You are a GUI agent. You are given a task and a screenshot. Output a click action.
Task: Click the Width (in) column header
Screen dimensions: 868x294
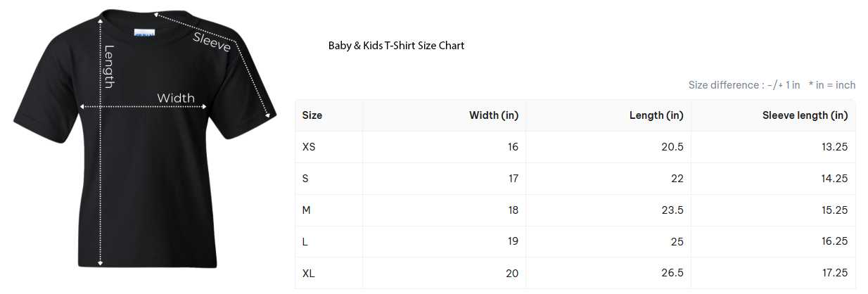coord(494,115)
